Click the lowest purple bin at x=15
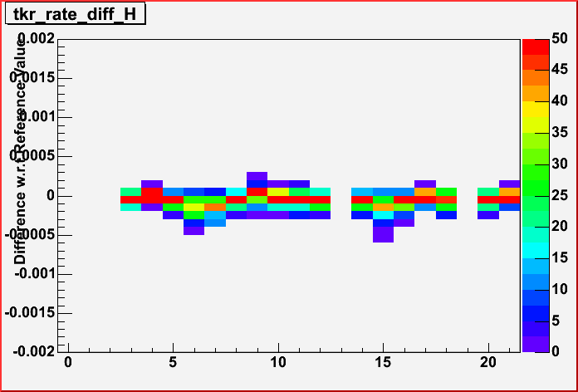 (383, 235)
